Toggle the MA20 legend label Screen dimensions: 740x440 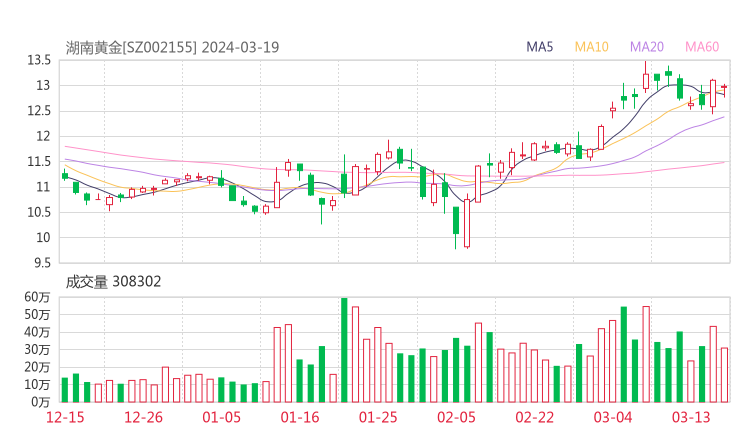(647, 47)
